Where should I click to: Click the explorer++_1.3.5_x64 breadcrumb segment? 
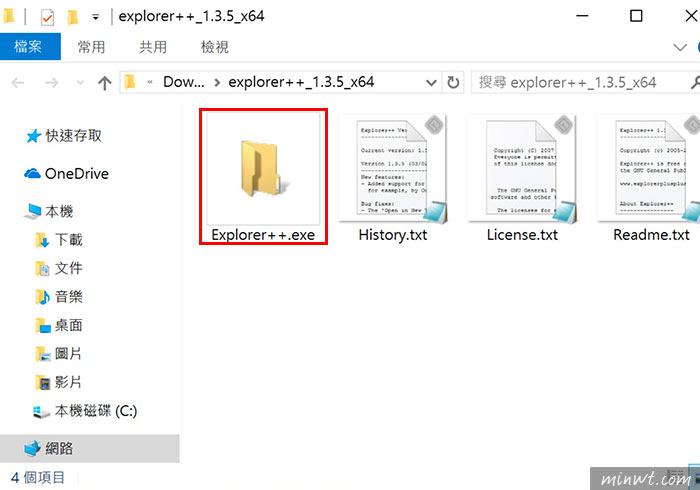pos(301,82)
